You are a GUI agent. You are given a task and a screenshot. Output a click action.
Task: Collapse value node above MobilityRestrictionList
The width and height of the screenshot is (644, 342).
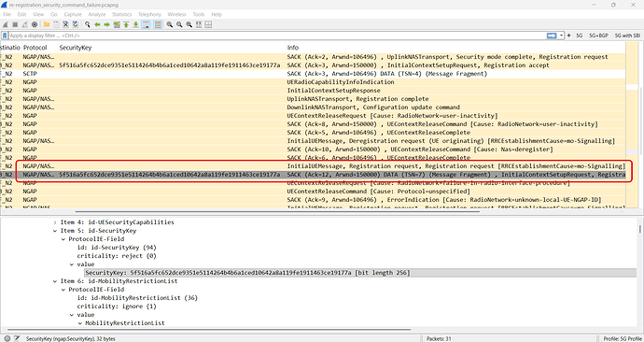point(72,315)
